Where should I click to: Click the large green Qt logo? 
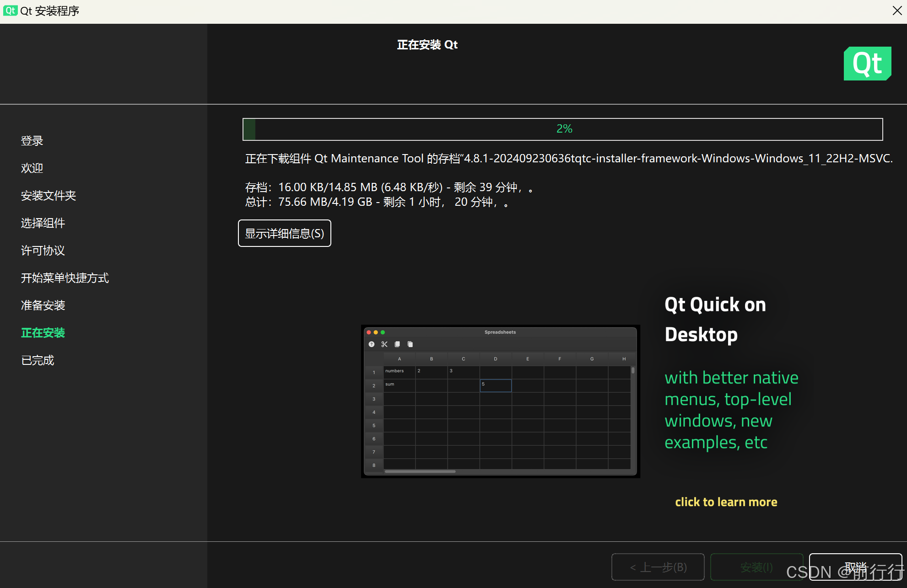867,64
